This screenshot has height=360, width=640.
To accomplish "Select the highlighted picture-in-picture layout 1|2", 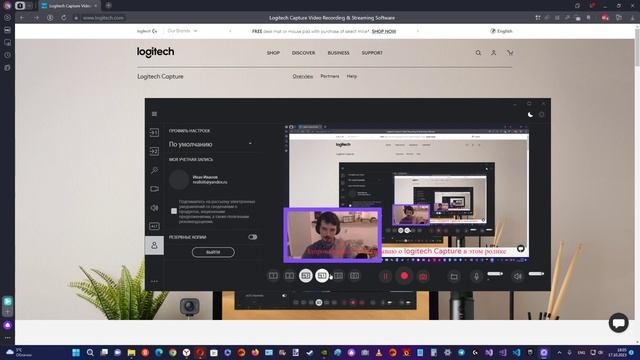I will coord(306,276).
